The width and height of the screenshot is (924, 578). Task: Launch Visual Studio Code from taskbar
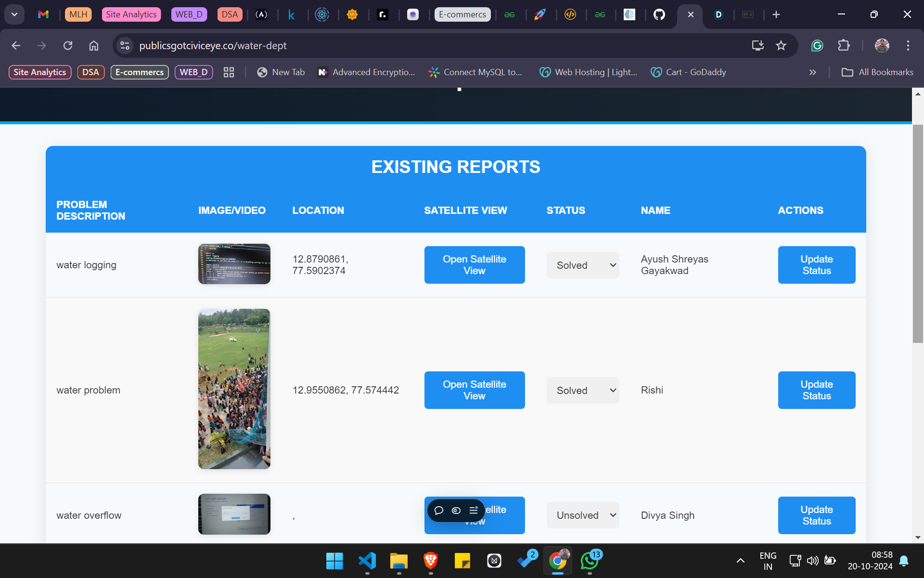point(367,561)
